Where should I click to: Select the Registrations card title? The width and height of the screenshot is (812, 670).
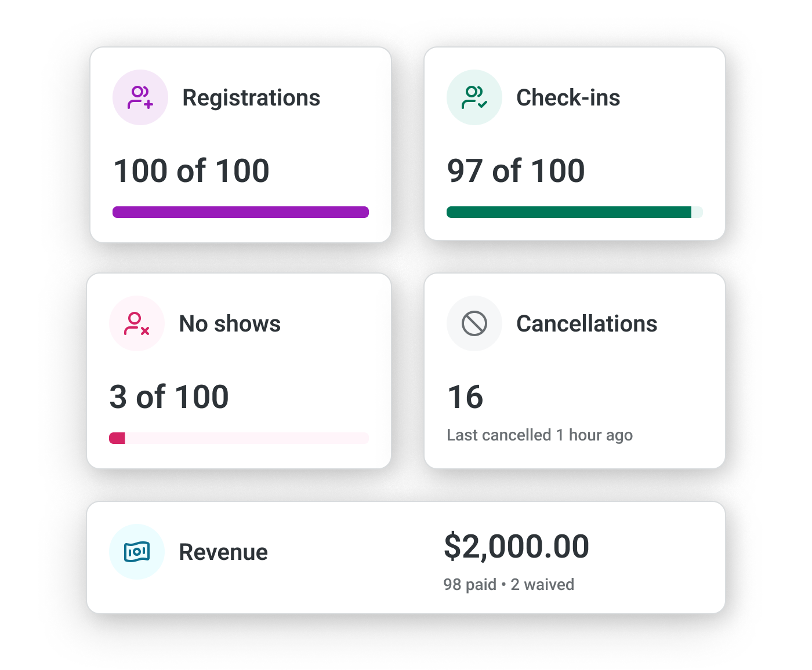pyautogui.click(x=251, y=98)
